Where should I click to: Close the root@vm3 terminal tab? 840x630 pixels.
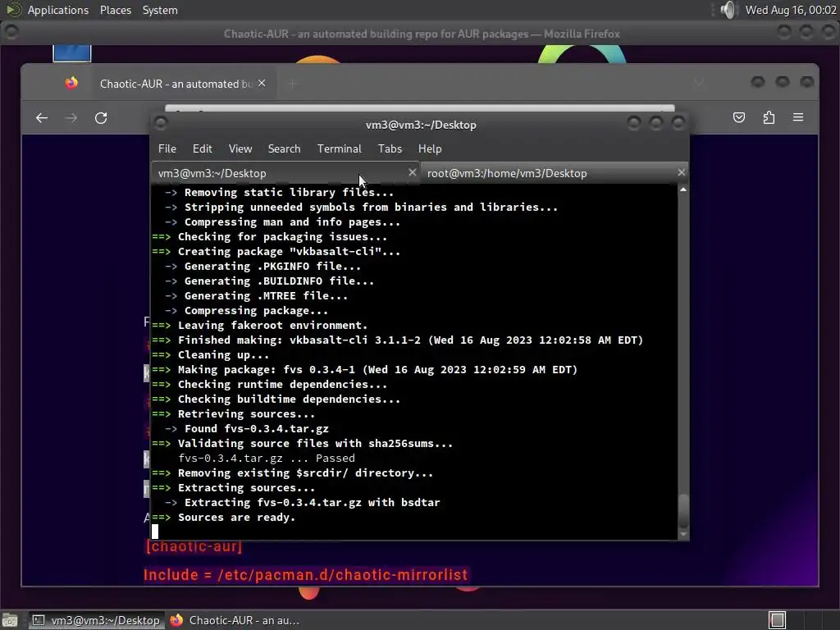[x=682, y=172]
